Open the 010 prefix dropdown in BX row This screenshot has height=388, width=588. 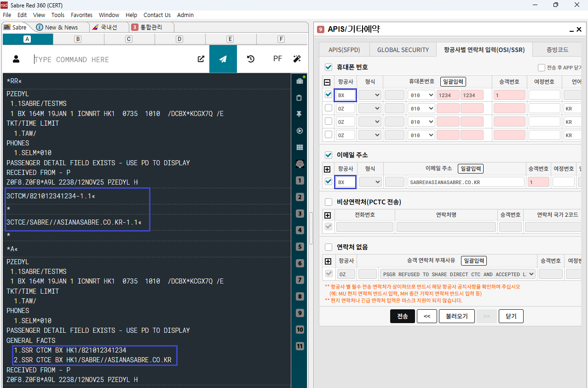(421, 95)
